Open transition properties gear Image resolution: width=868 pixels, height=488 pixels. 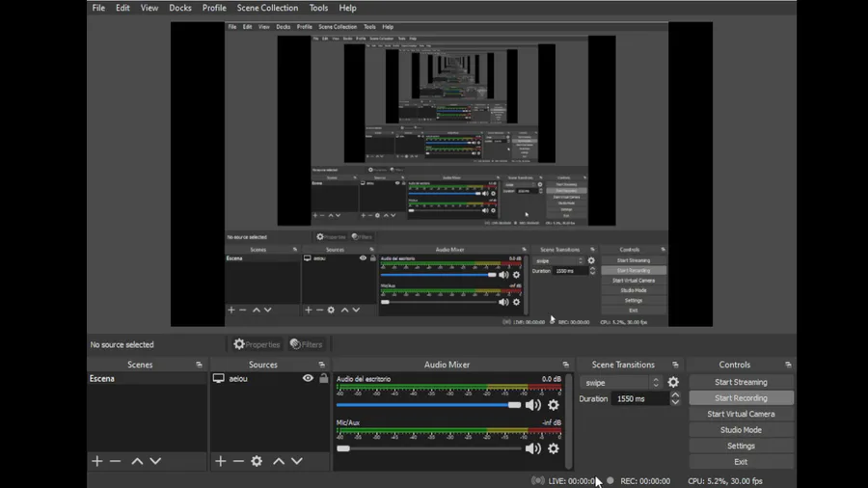coord(673,382)
